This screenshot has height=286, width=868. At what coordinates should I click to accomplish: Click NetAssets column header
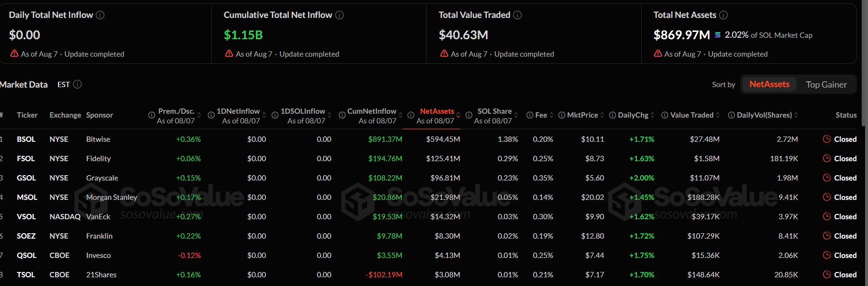[x=437, y=116]
